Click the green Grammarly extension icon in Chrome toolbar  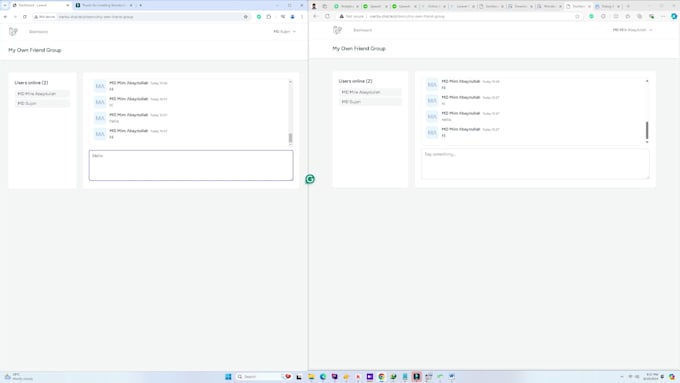coord(259,17)
